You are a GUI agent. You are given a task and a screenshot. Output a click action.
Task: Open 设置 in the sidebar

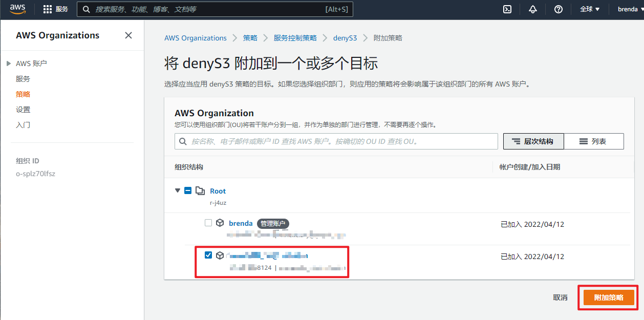tap(23, 110)
